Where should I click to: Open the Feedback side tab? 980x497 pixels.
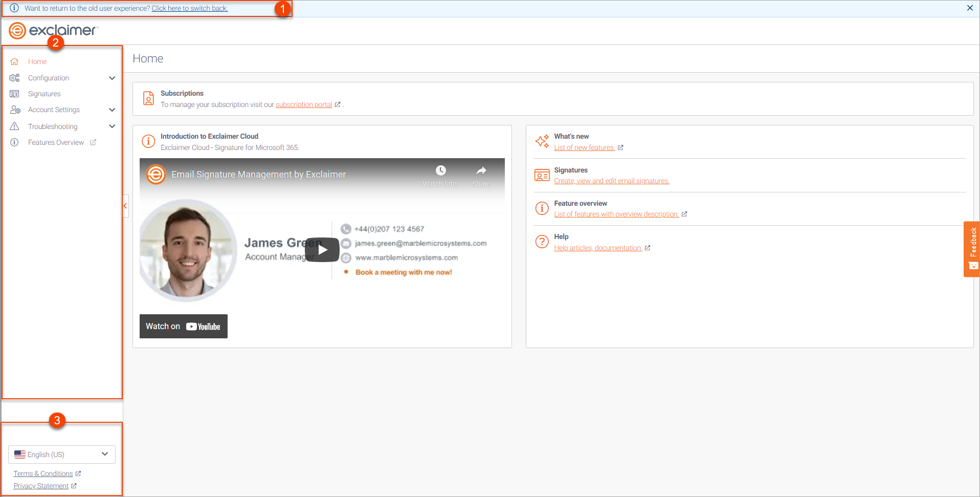point(972,249)
